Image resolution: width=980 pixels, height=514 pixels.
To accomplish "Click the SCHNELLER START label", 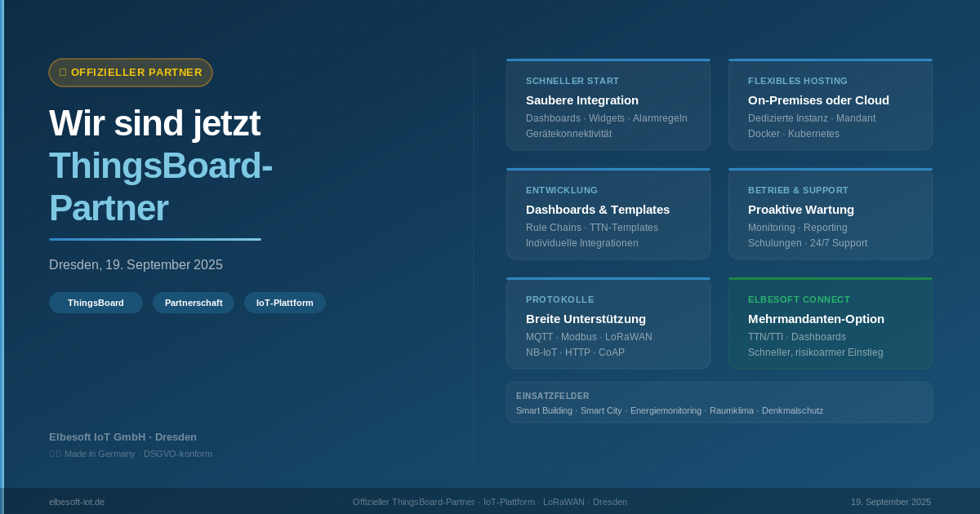I will tap(572, 81).
